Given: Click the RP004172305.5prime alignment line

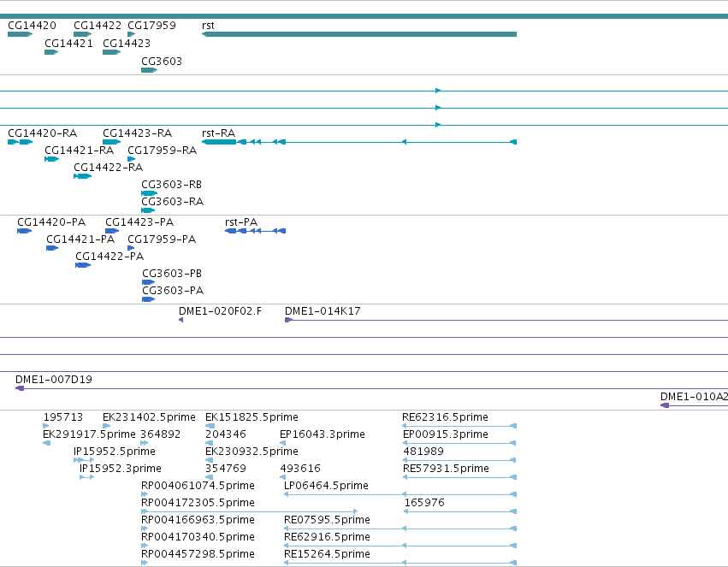Looking at the screenshot, I should click(249, 511).
